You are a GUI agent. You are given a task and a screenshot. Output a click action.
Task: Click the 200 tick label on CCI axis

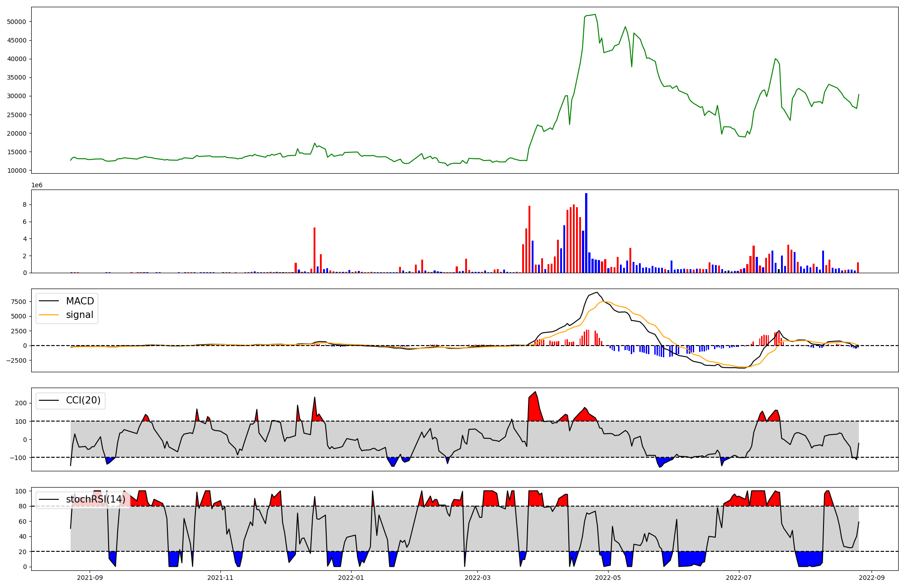pyautogui.click(x=21, y=403)
